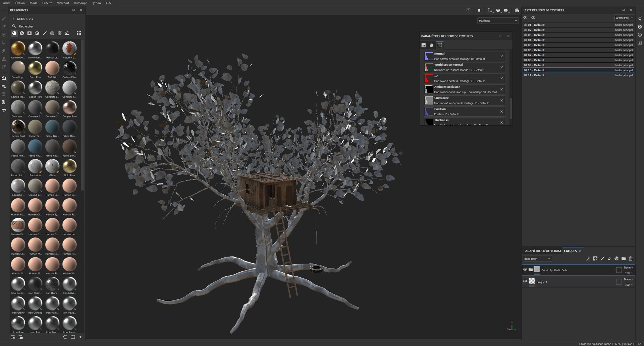Click the paint layer brush icon

(602, 259)
